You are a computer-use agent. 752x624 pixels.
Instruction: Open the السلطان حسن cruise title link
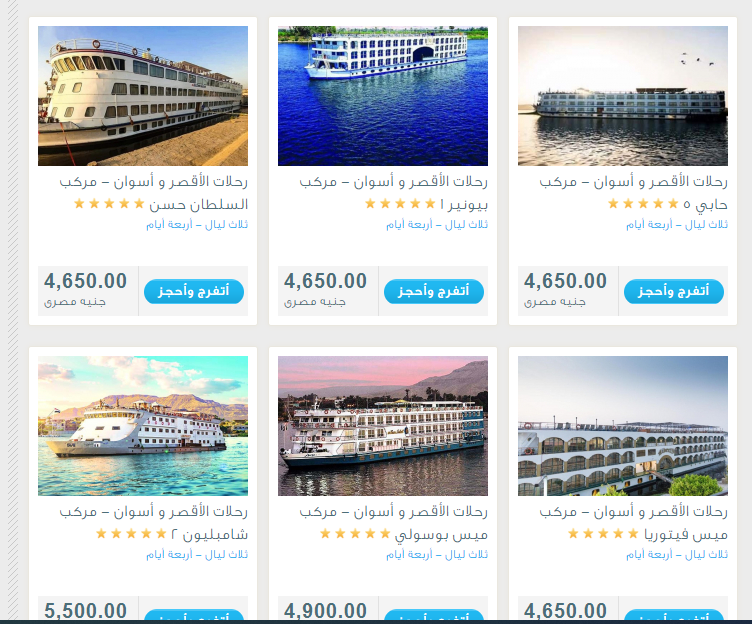[153, 193]
